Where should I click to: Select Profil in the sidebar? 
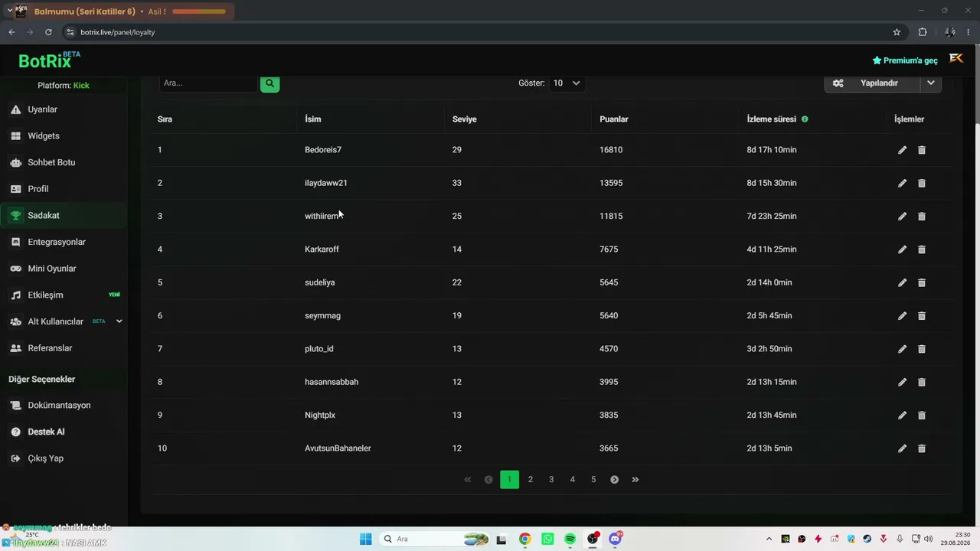click(x=64, y=189)
